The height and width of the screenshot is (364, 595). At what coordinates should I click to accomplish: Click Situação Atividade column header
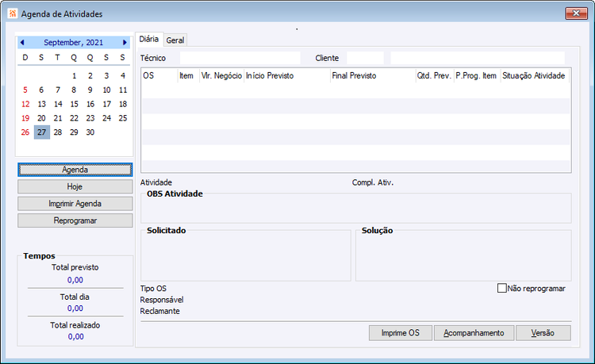click(535, 75)
